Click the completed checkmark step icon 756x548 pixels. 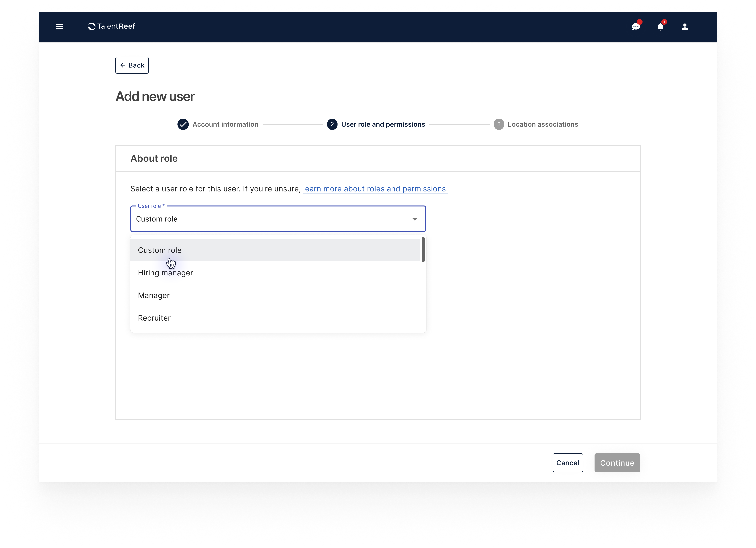[183, 124]
